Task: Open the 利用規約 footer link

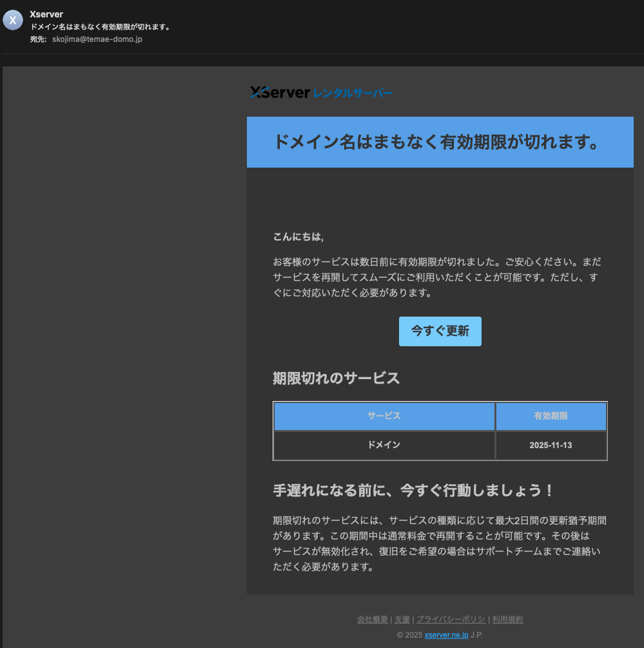Action: click(x=507, y=619)
